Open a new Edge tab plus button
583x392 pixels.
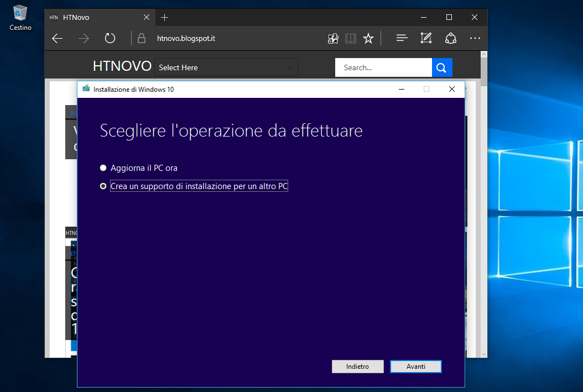pos(164,18)
